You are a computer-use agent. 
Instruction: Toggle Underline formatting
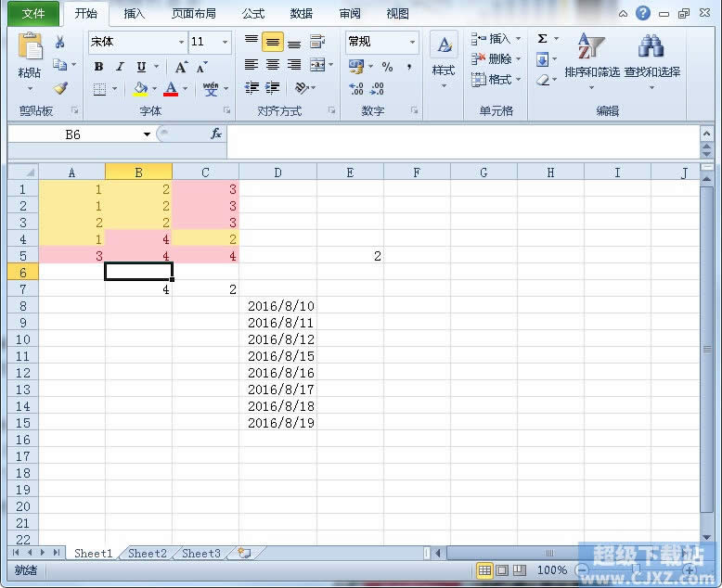(141, 67)
